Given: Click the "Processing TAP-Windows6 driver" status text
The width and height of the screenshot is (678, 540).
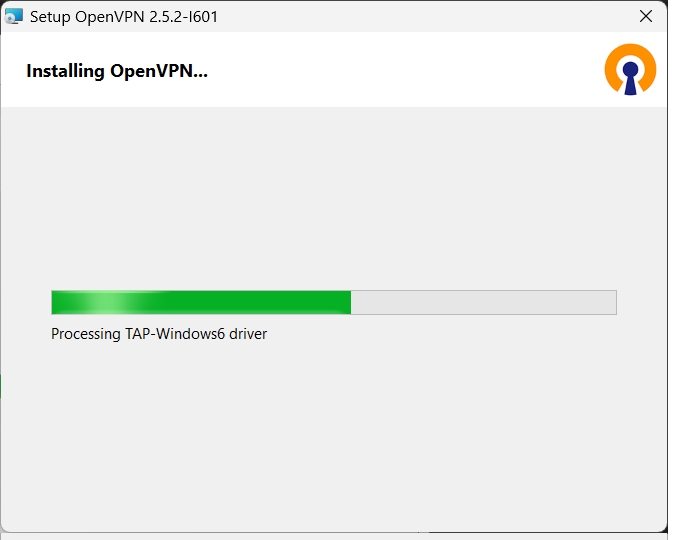Looking at the screenshot, I should [x=159, y=334].
